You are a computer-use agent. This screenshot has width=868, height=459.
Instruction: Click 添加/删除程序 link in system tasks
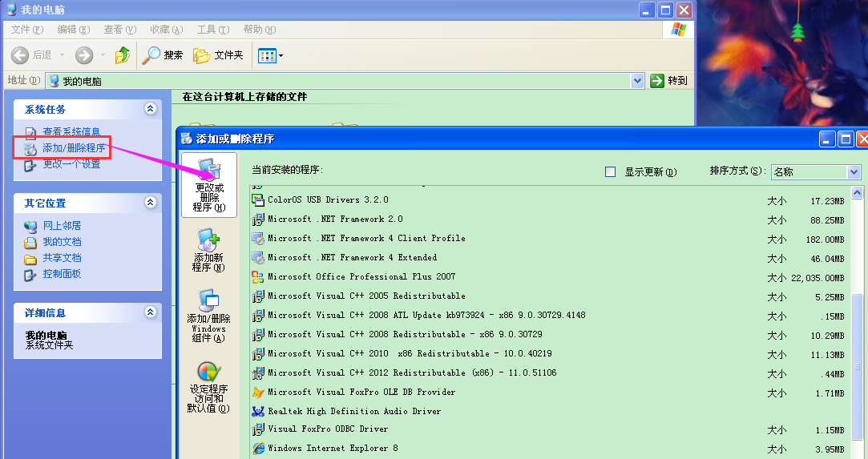tap(74, 147)
